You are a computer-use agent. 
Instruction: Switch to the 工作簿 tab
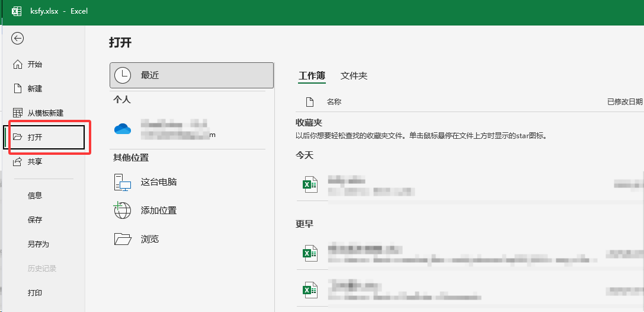coord(312,76)
